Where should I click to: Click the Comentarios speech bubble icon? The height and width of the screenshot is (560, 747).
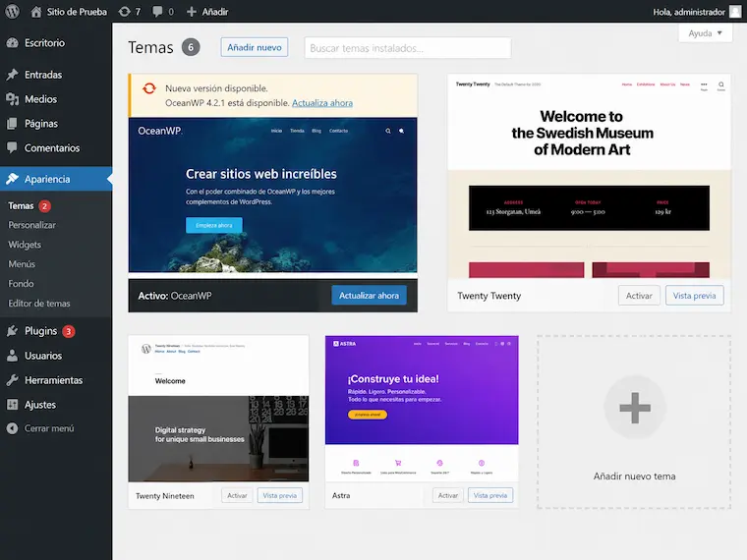(13, 147)
